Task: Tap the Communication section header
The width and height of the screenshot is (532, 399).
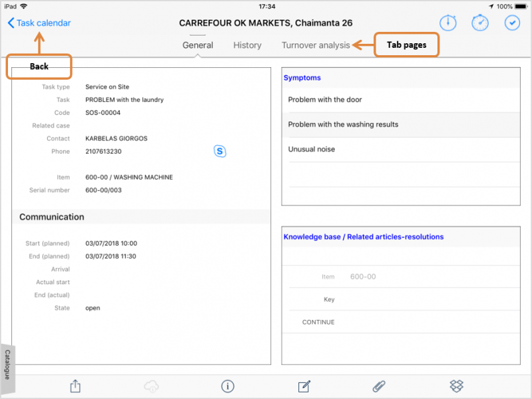Action: point(141,217)
